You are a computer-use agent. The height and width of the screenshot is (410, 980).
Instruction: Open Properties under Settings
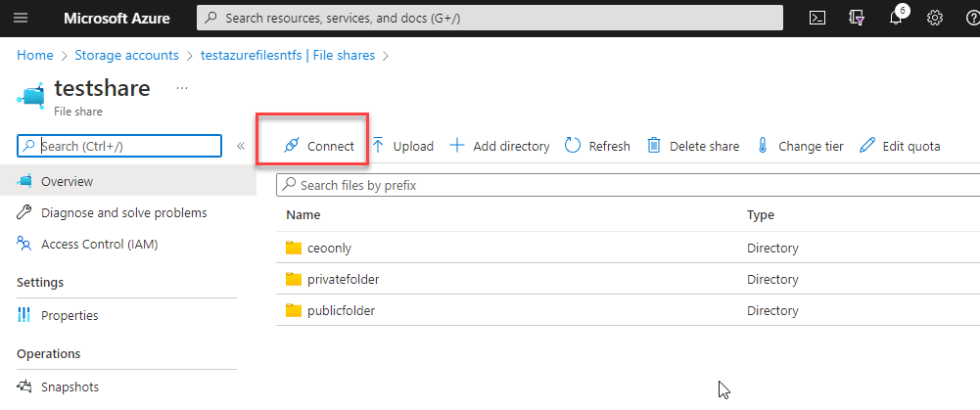tap(70, 316)
